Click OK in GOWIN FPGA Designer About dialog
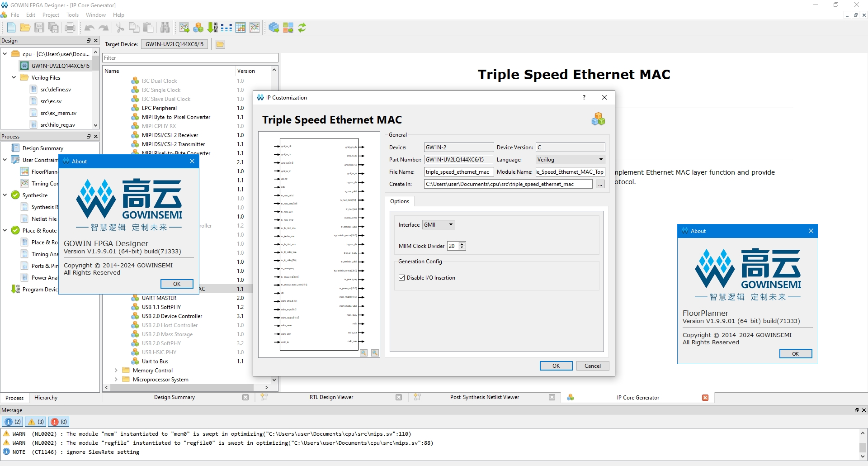868x466 pixels. (x=177, y=284)
